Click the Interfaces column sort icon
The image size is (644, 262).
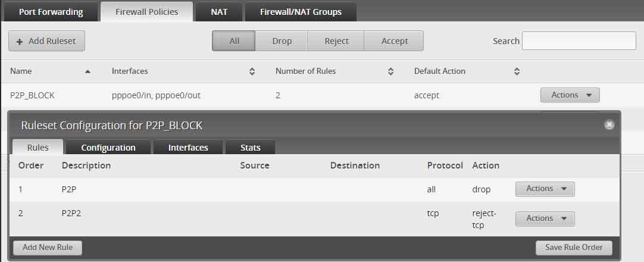(x=252, y=71)
